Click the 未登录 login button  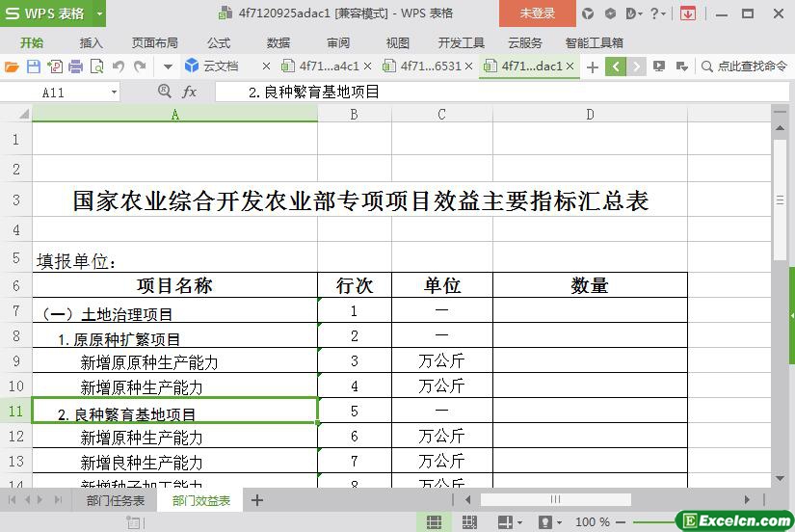click(537, 13)
